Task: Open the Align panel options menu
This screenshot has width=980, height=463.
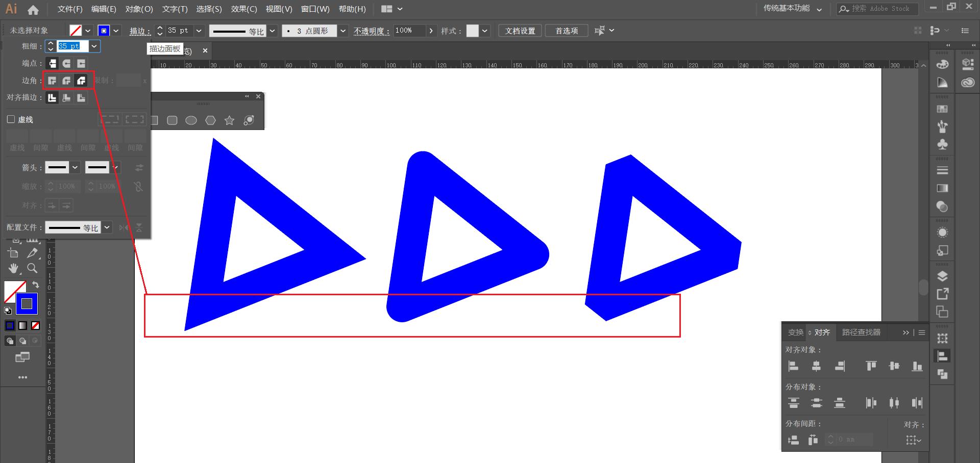Action: pyautogui.click(x=922, y=332)
